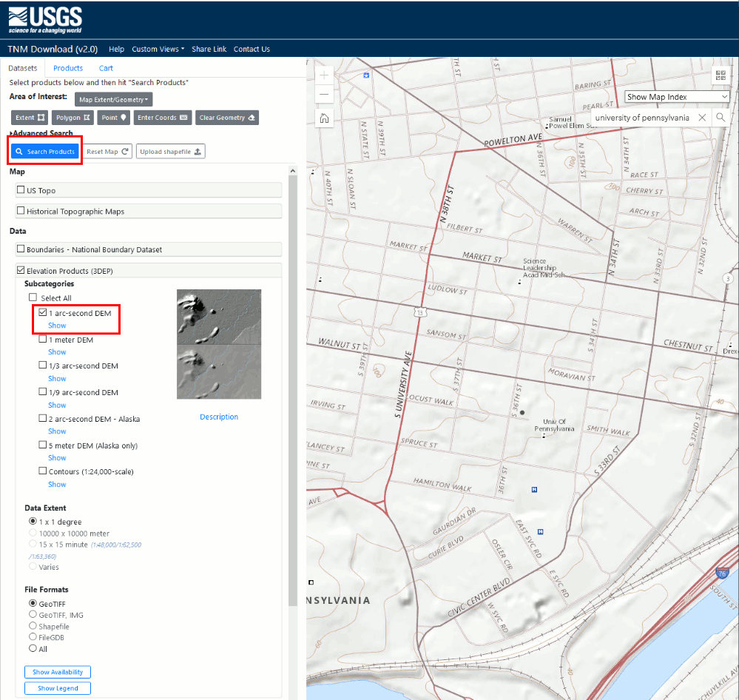
Task: Click the USGS logo
Action: pos(45,19)
